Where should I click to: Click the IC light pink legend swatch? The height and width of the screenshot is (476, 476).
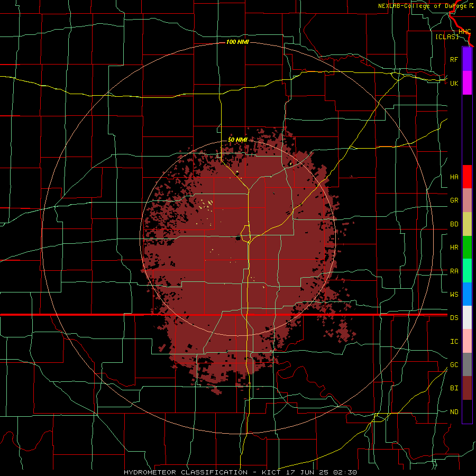click(x=467, y=341)
